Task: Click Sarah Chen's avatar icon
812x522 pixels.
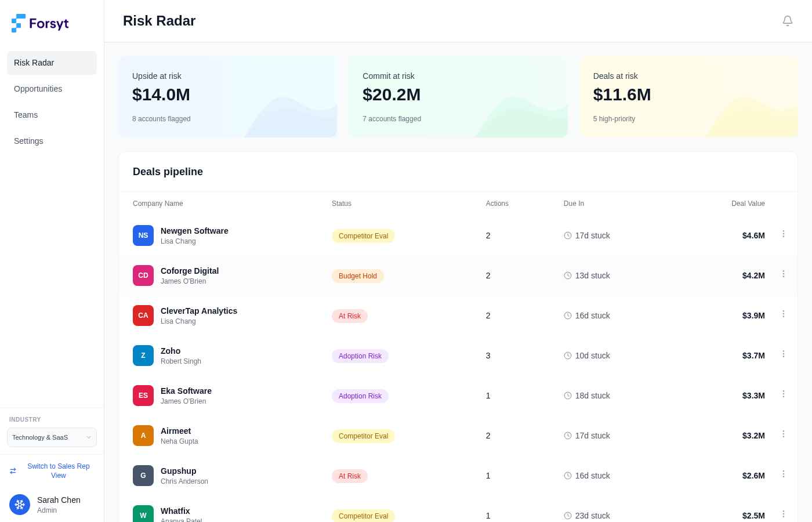Action: pos(20,505)
